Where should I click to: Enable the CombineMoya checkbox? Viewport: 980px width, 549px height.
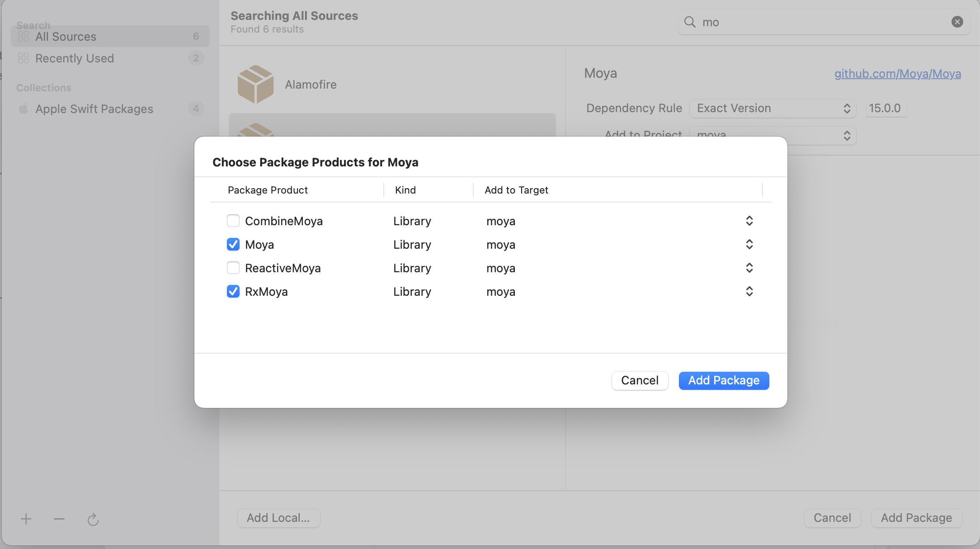tap(233, 221)
